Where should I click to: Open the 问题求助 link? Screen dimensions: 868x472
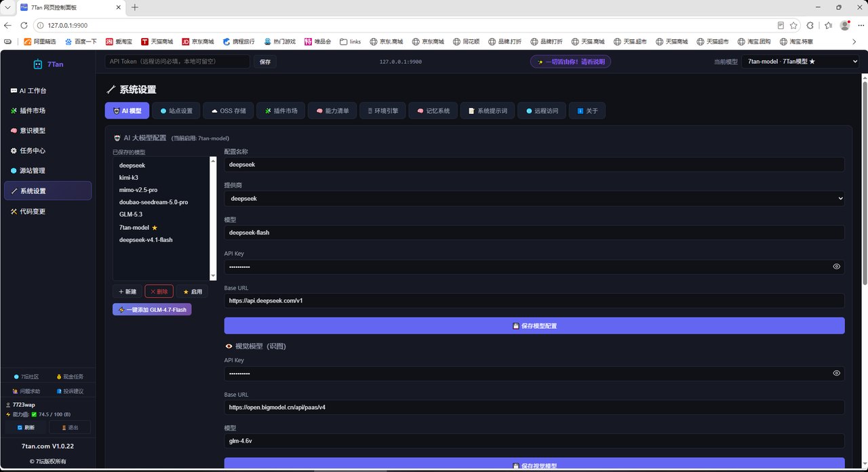click(26, 391)
